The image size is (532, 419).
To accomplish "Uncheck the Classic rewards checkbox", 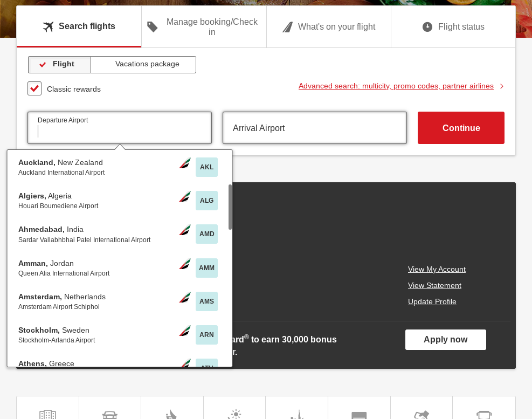I will pyautogui.click(x=34, y=88).
